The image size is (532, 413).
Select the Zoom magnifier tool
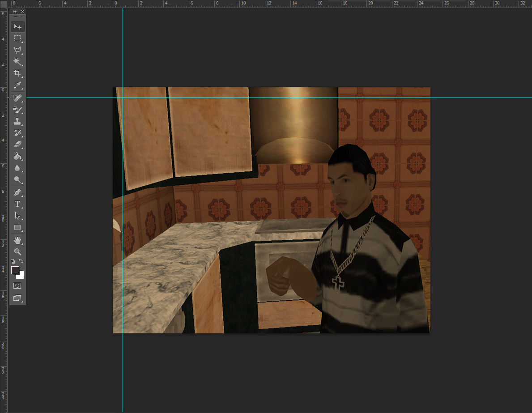pyautogui.click(x=17, y=252)
